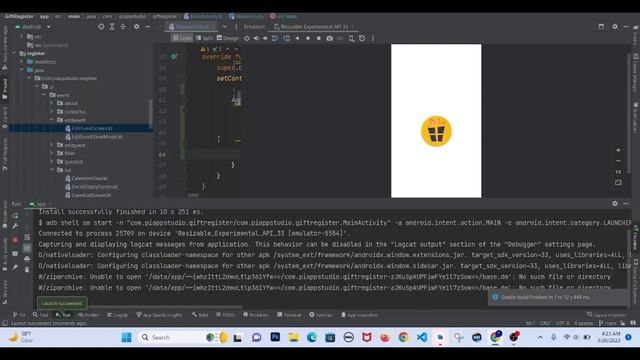Open the editor tabs list chevron
640x360 pixels.
tap(224, 27)
